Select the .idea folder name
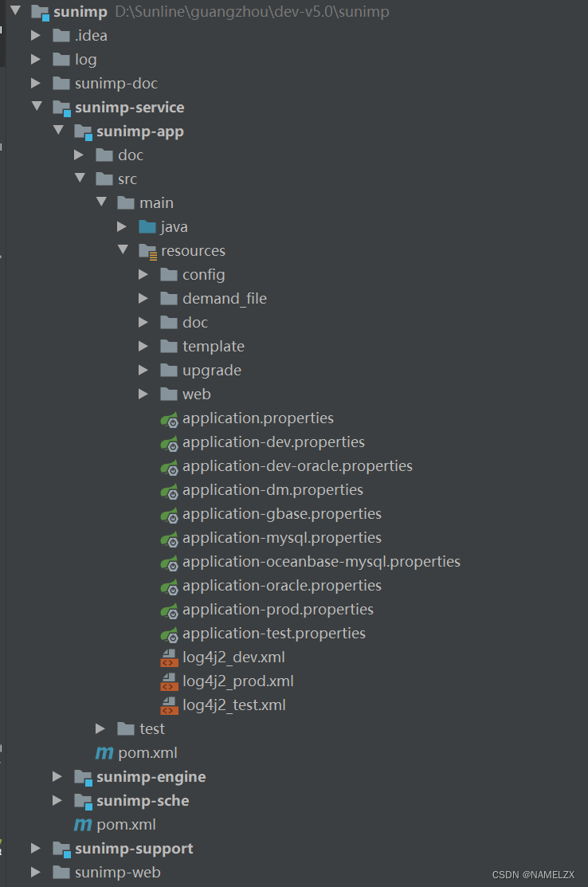 tap(91, 36)
